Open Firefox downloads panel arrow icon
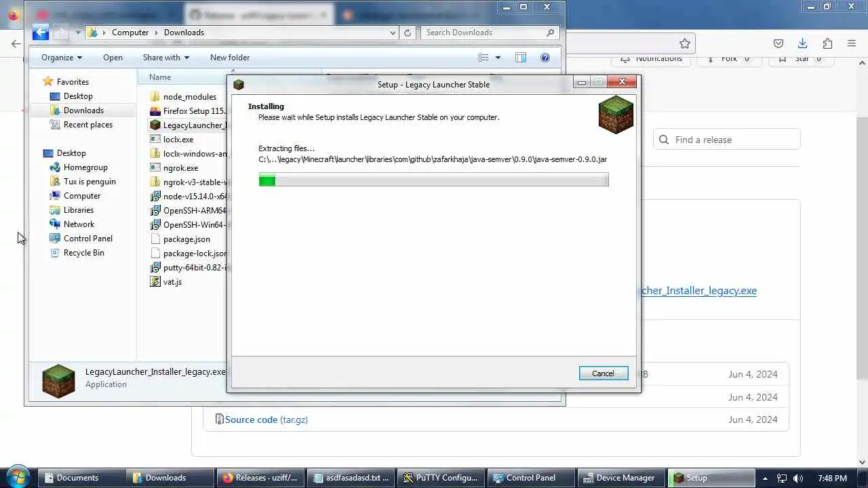Image resolution: width=868 pixels, height=488 pixels. (x=803, y=43)
